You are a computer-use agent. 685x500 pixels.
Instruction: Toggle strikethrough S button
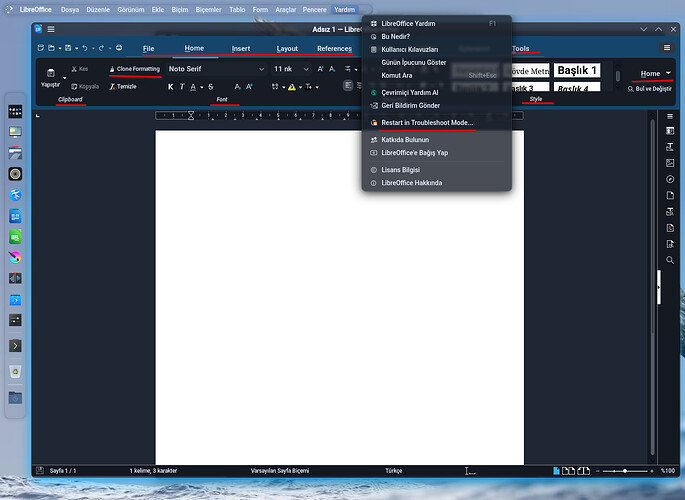click(x=211, y=87)
